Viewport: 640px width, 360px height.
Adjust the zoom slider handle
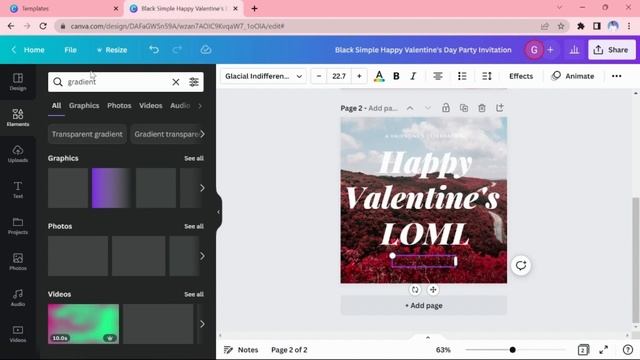coord(512,350)
